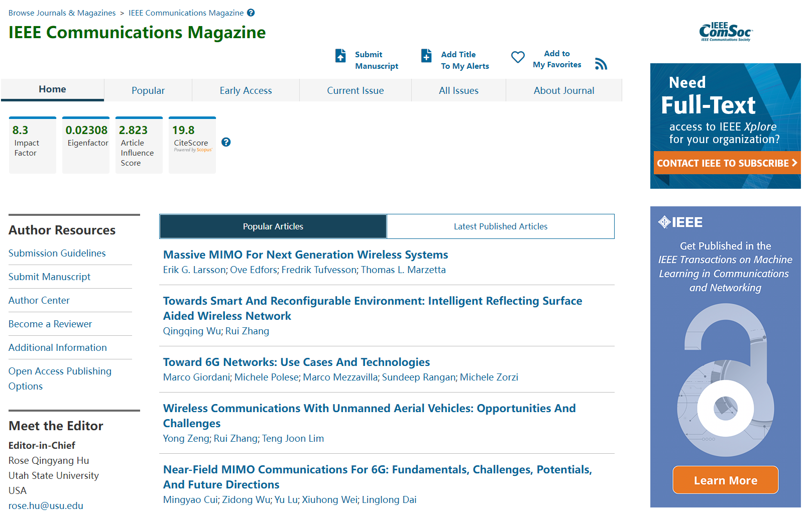Open the Early Access tab
This screenshot has height=511, width=812.
click(x=246, y=90)
